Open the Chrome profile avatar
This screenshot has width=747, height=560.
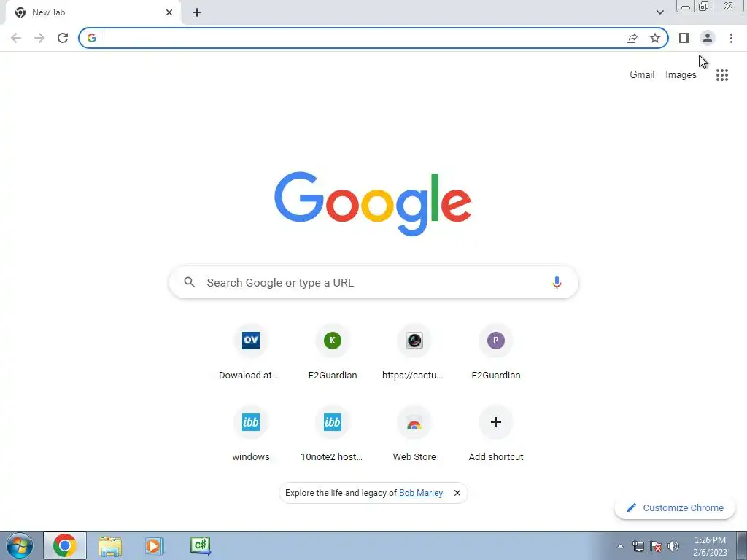tap(708, 38)
